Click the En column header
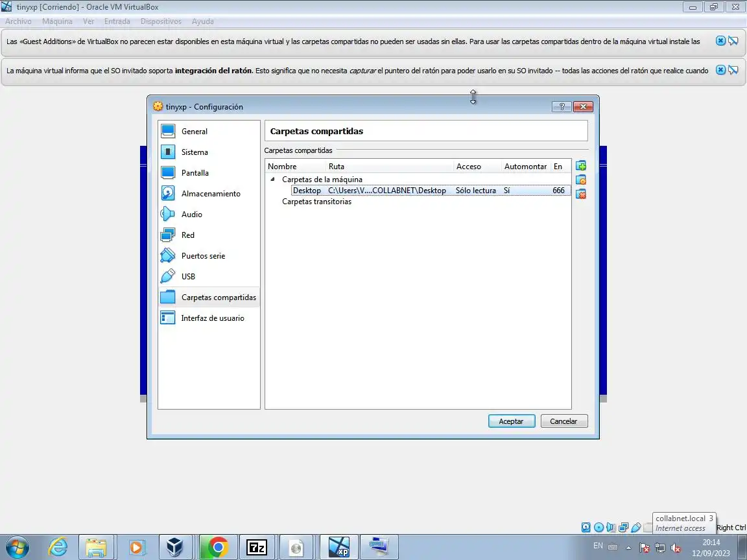This screenshot has width=747, height=560. pyautogui.click(x=561, y=166)
